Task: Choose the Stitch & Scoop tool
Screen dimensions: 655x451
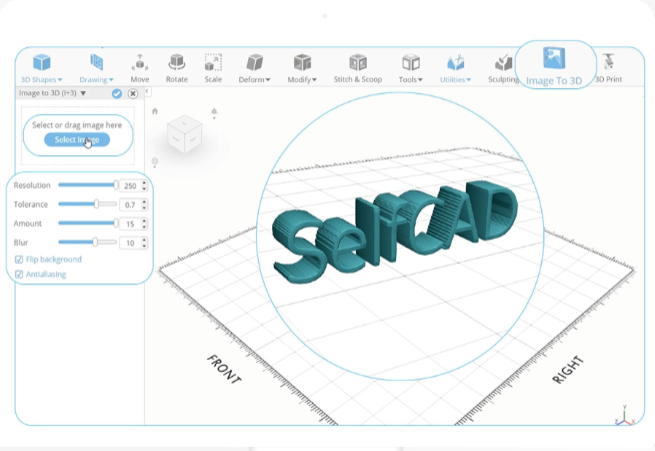Action: pyautogui.click(x=358, y=68)
